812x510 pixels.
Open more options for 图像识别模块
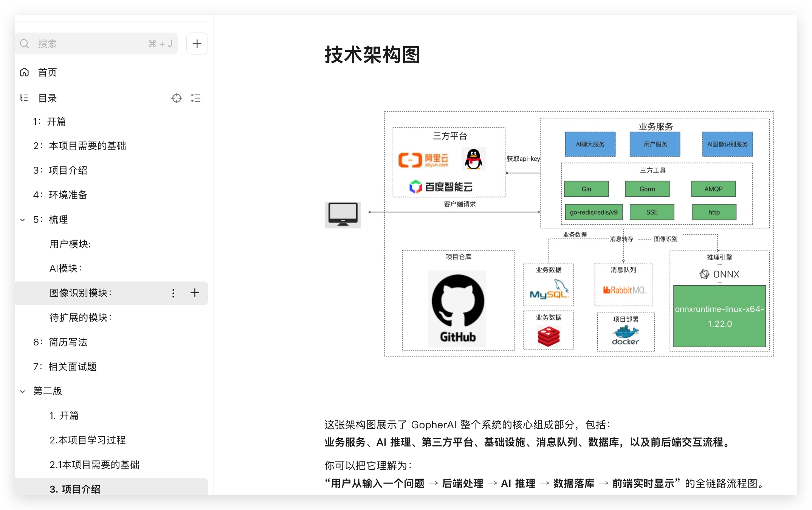(173, 293)
